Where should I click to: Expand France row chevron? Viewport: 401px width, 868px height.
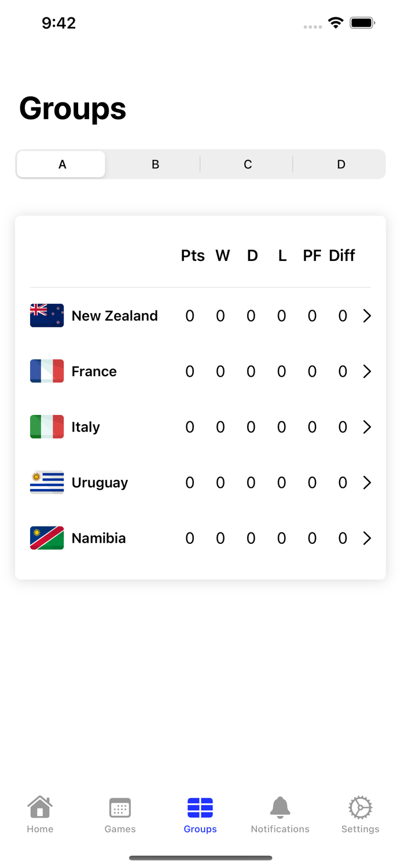click(367, 371)
